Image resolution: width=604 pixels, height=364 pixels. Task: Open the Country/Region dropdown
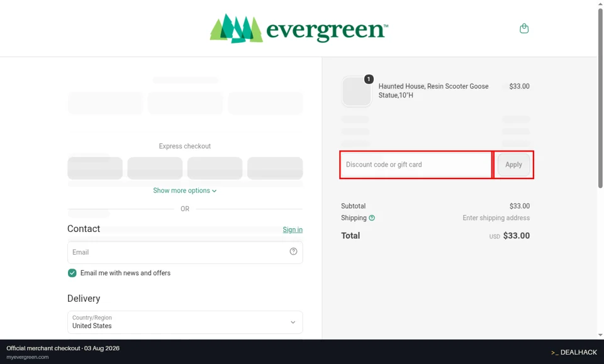tap(185, 322)
